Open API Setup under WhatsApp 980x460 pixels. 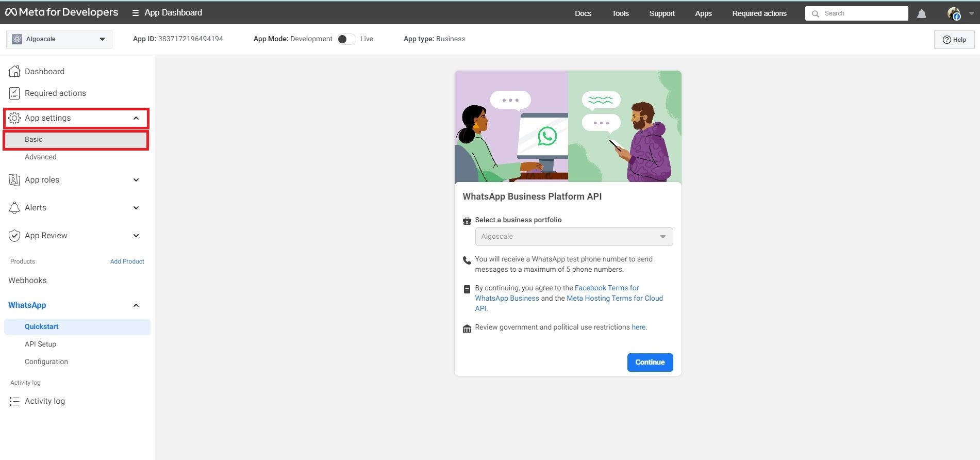tap(40, 344)
